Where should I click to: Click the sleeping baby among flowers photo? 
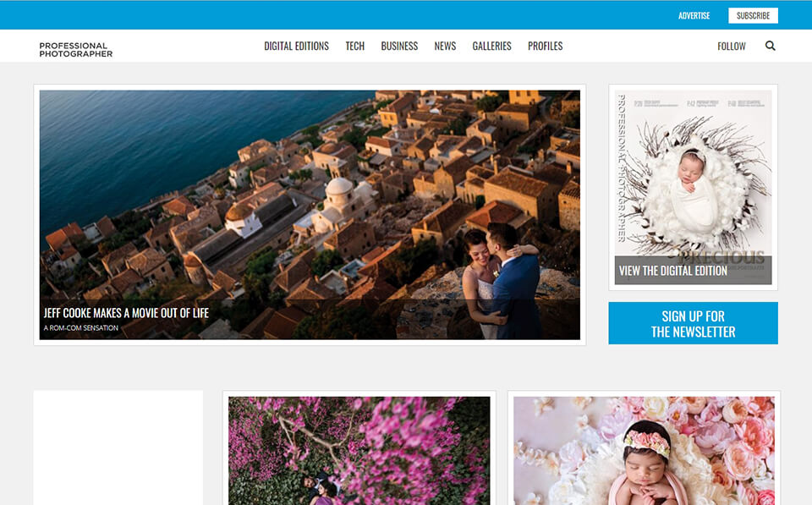click(645, 450)
